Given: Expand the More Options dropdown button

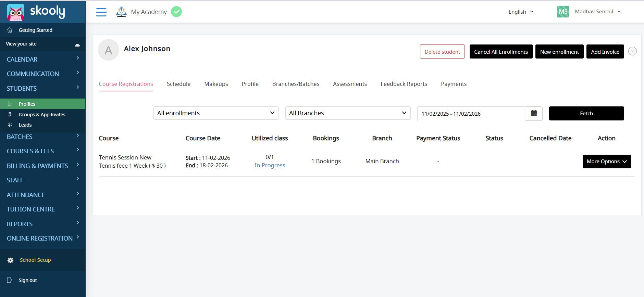Looking at the screenshot, I should click(607, 162).
